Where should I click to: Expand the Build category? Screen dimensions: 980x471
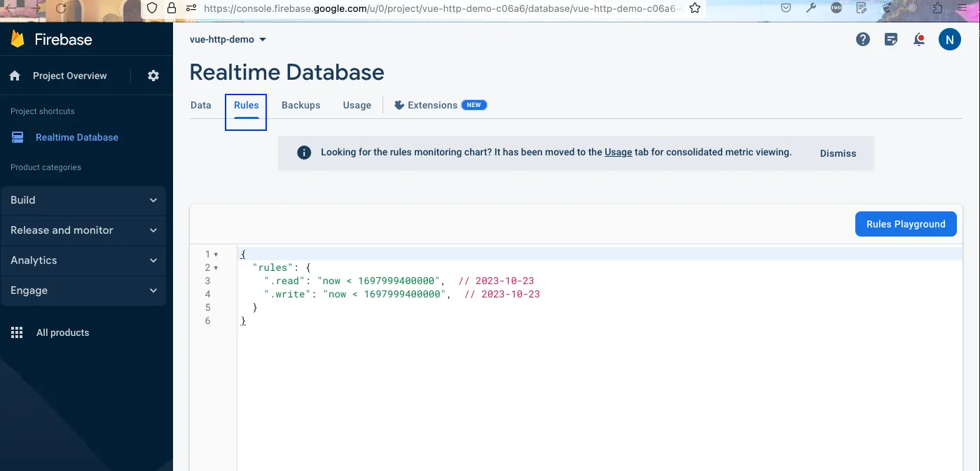pos(83,200)
